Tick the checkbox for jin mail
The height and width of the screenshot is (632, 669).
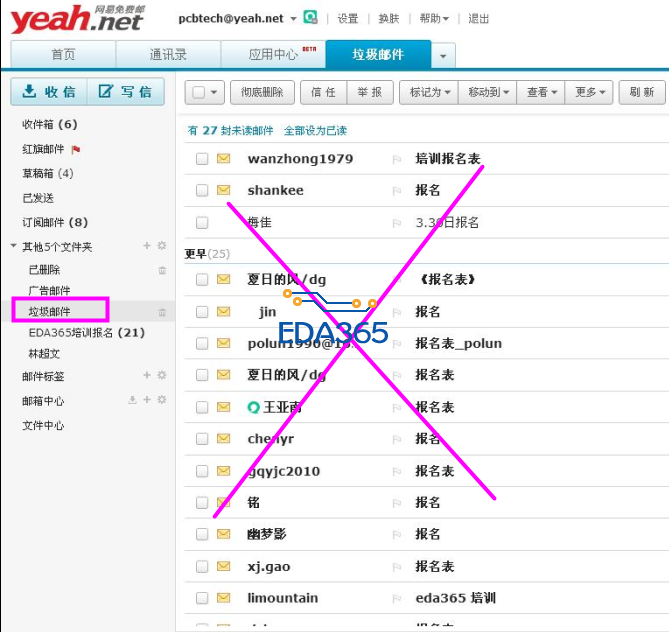coord(202,312)
